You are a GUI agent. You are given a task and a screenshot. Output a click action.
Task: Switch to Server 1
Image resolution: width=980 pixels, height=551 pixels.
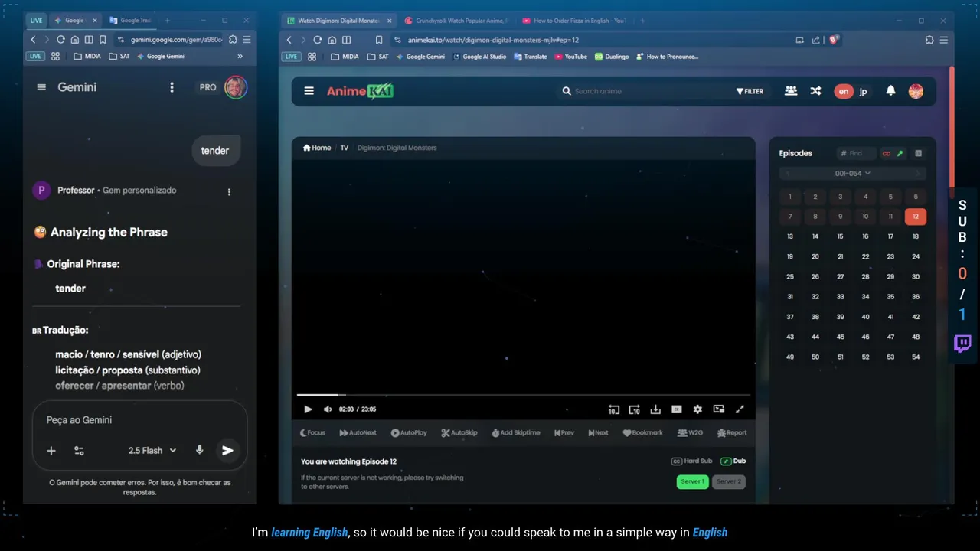pyautogui.click(x=692, y=481)
